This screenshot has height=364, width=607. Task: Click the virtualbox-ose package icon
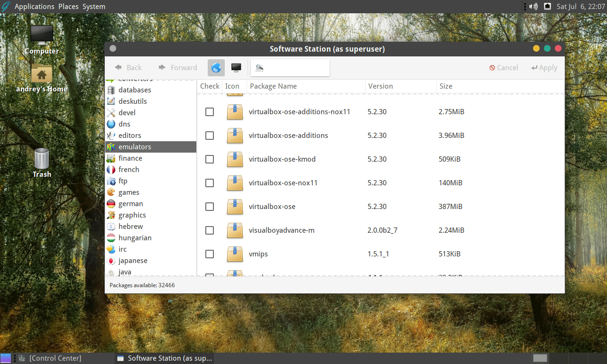click(x=235, y=207)
